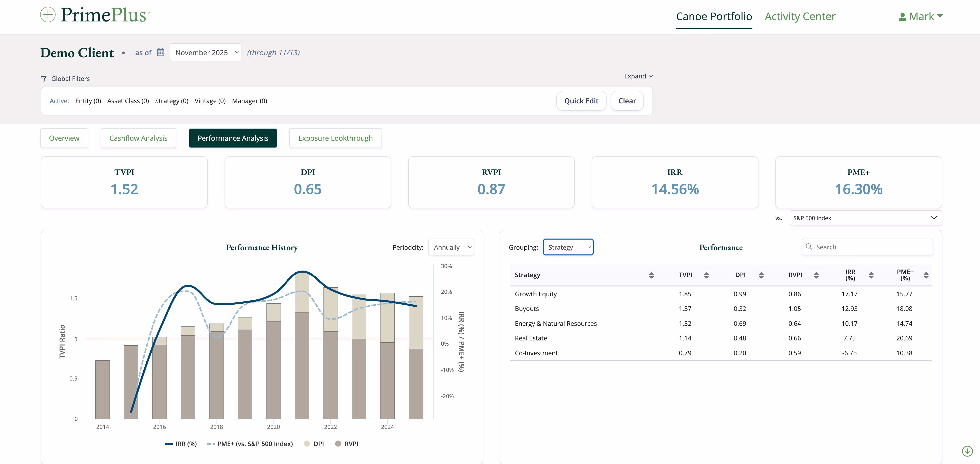Sort table by DPI column arrows

point(761,275)
